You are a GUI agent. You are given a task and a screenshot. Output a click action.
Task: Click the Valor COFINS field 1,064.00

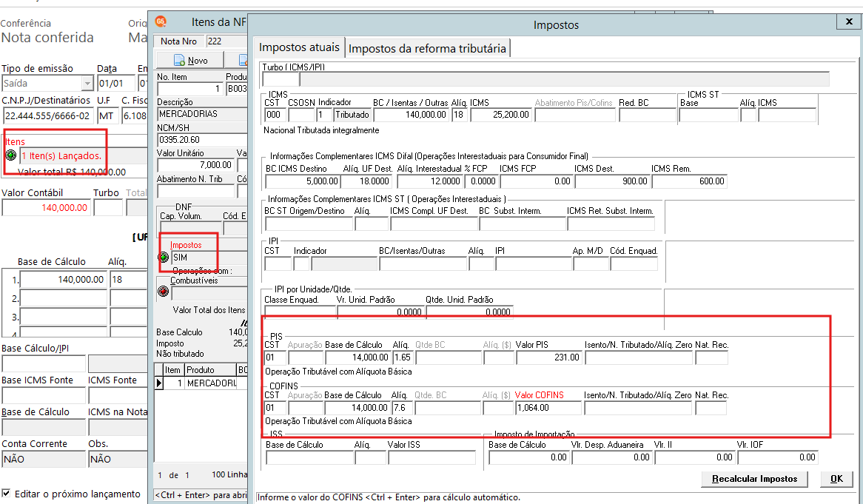548,408
